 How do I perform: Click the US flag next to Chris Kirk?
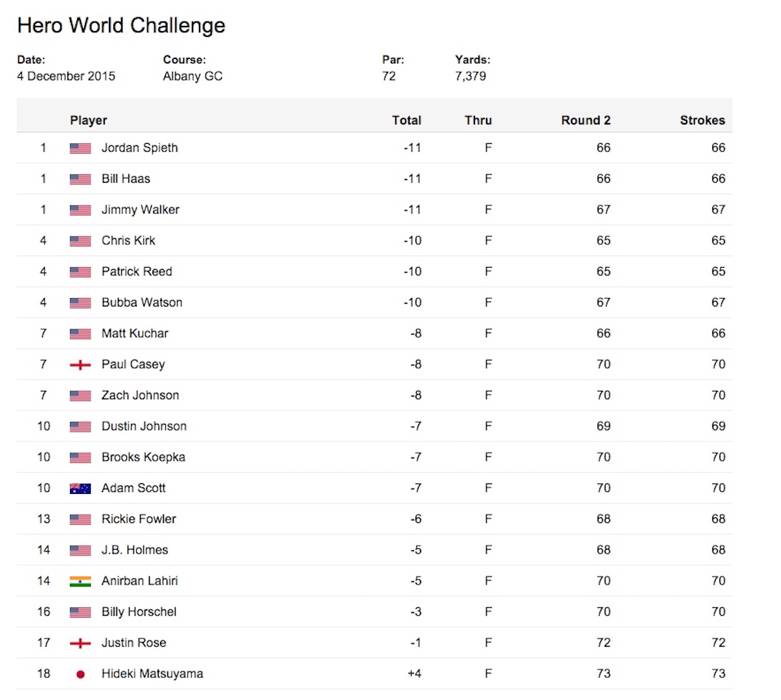[x=80, y=241]
